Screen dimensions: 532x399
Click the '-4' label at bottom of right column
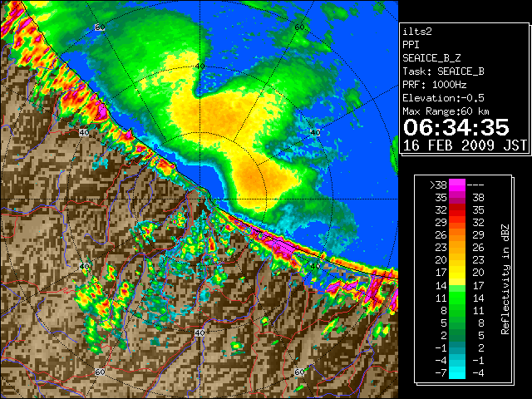(x=478, y=373)
